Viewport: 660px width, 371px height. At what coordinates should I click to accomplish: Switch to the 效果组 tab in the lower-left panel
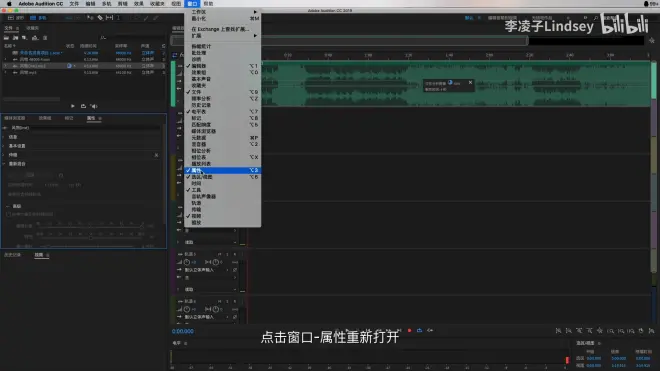click(45, 118)
